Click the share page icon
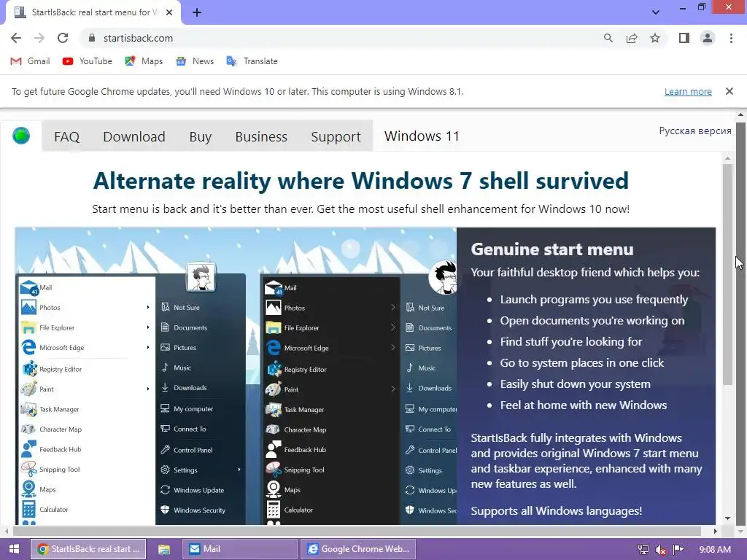The height and width of the screenshot is (560, 747). tap(632, 38)
